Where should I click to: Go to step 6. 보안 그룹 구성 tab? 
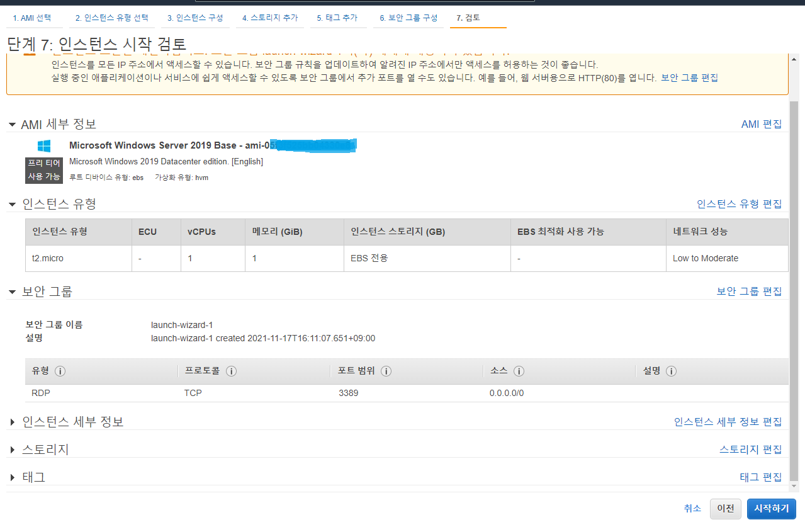coord(408,18)
